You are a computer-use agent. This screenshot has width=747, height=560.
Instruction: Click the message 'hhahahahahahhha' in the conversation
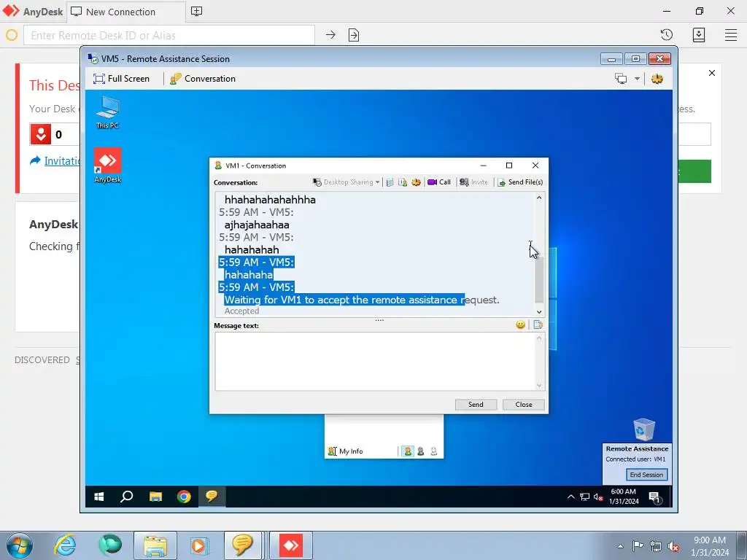click(270, 200)
